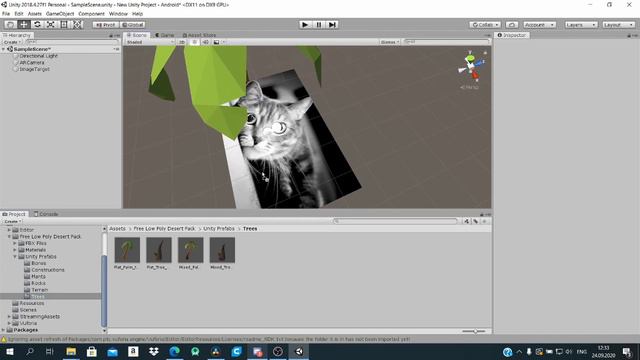The width and height of the screenshot is (640, 360).
Task: Collapse the SampleScene hierarchy root
Action: click(4, 49)
